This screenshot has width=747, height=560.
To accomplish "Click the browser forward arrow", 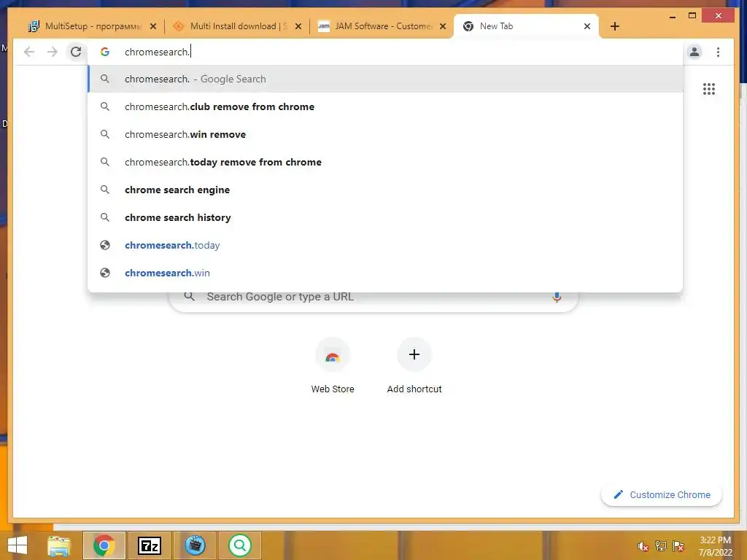I will [53, 52].
